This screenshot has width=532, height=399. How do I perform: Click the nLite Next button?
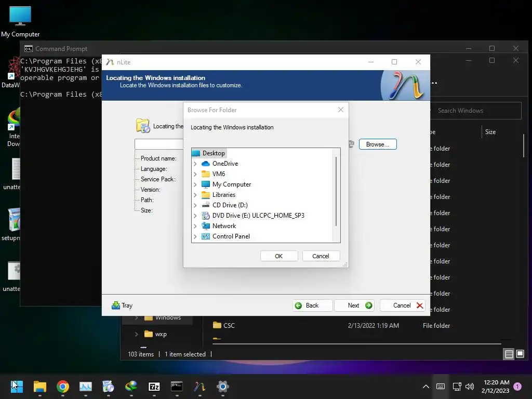coord(354,305)
